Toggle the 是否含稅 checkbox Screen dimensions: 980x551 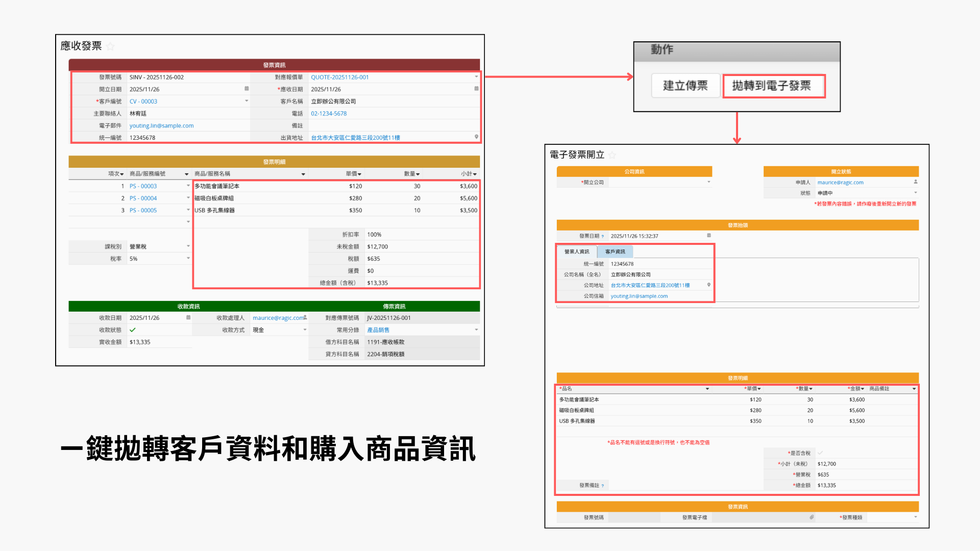820,453
